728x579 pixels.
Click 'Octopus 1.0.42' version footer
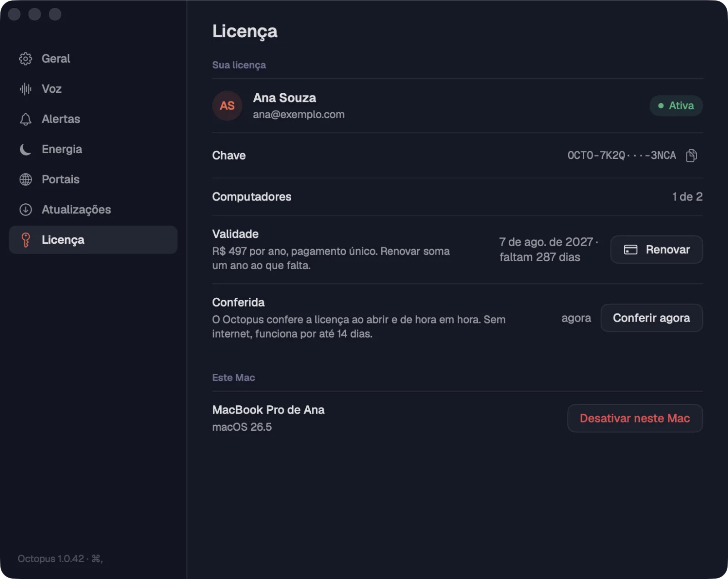coord(51,559)
